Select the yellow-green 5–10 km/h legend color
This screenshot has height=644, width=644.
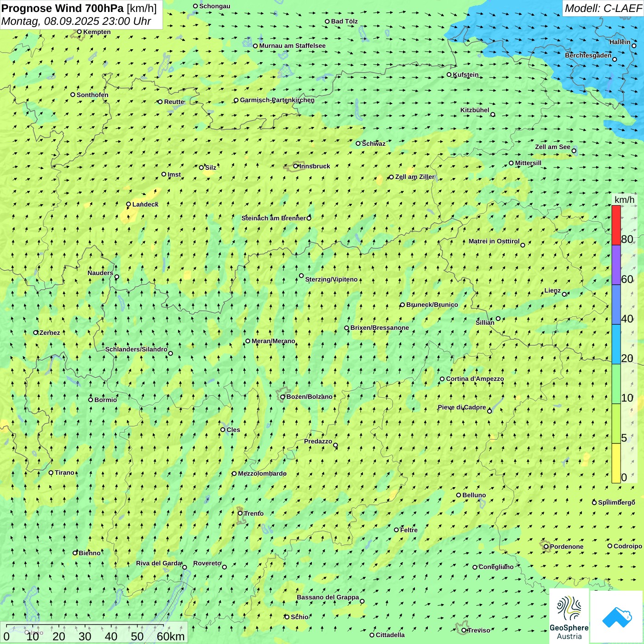click(616, 424)
